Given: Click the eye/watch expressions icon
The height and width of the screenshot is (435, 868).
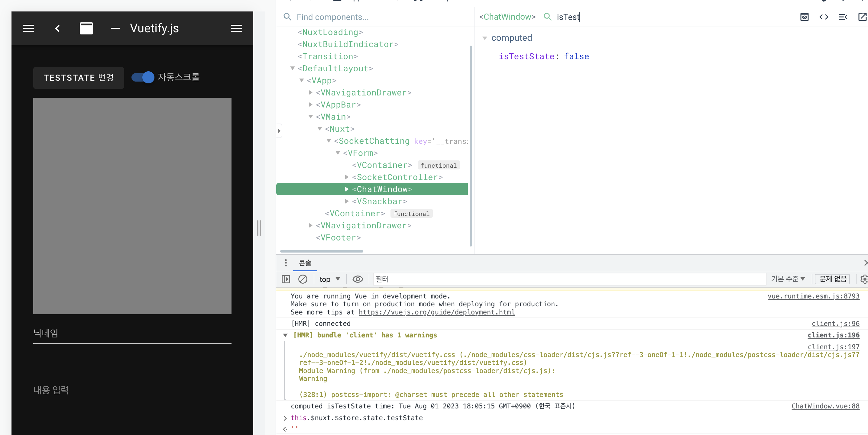Looking at the screenshot, I should pyautogui.click(x=357, y=279).
